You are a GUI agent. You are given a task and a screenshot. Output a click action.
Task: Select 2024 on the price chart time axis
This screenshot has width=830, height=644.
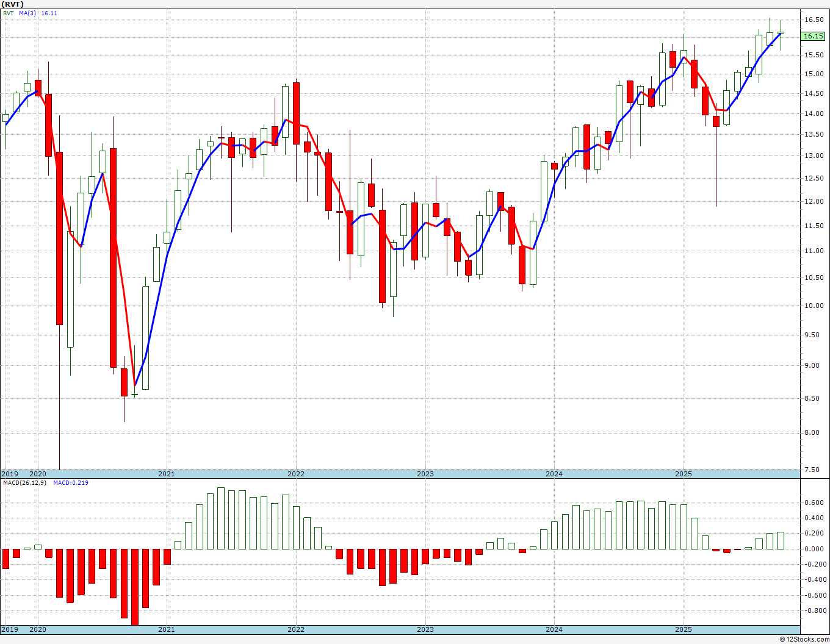click(x=554, y=474)
